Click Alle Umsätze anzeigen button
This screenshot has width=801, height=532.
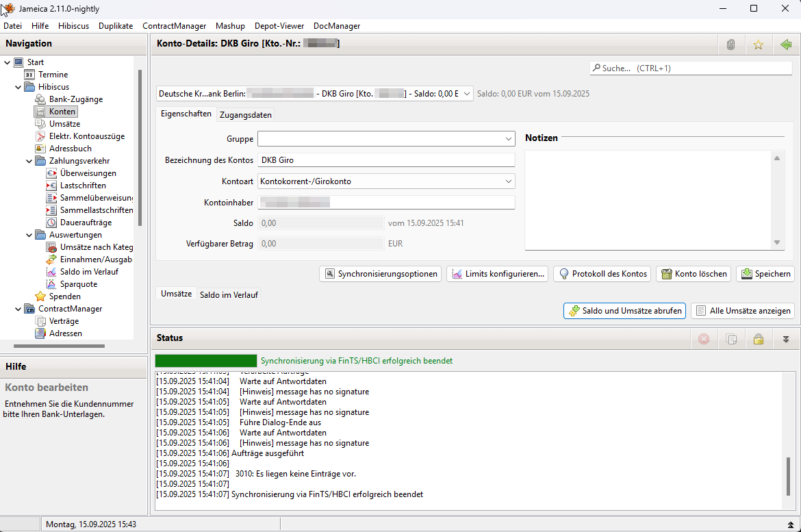point(743,311)
